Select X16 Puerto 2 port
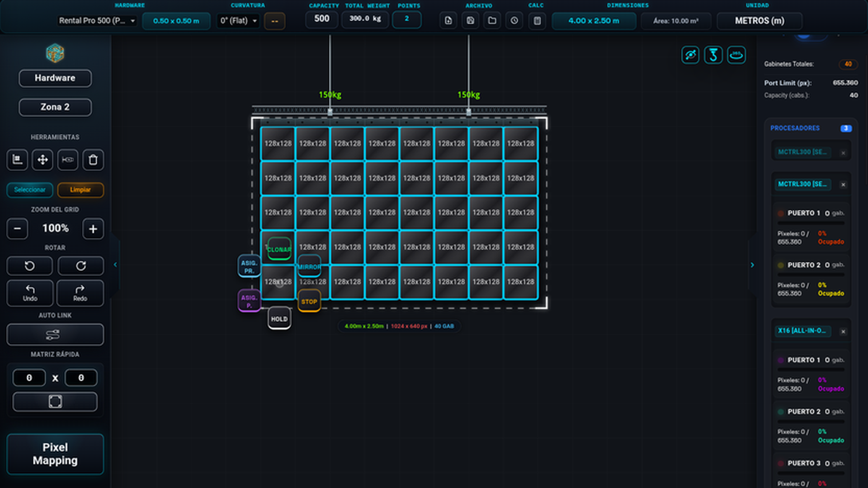Screen dimensions: 868x488 (x=811, y=426)
